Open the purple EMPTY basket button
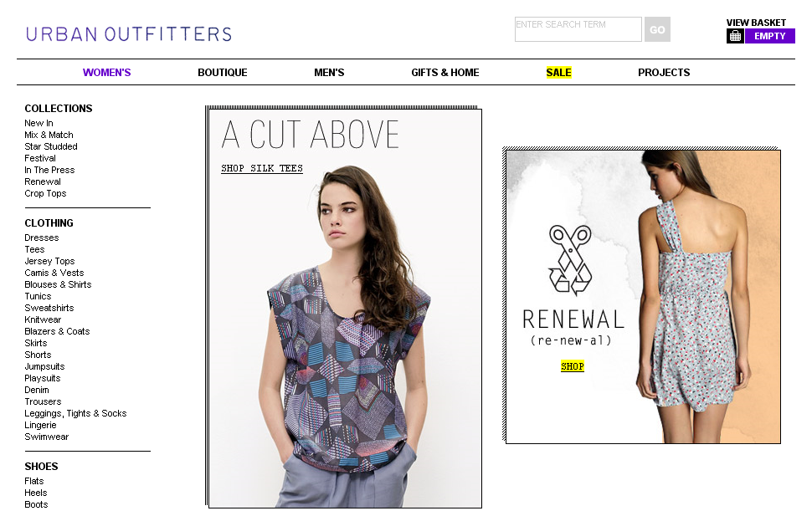 click(x=769, y=36)
